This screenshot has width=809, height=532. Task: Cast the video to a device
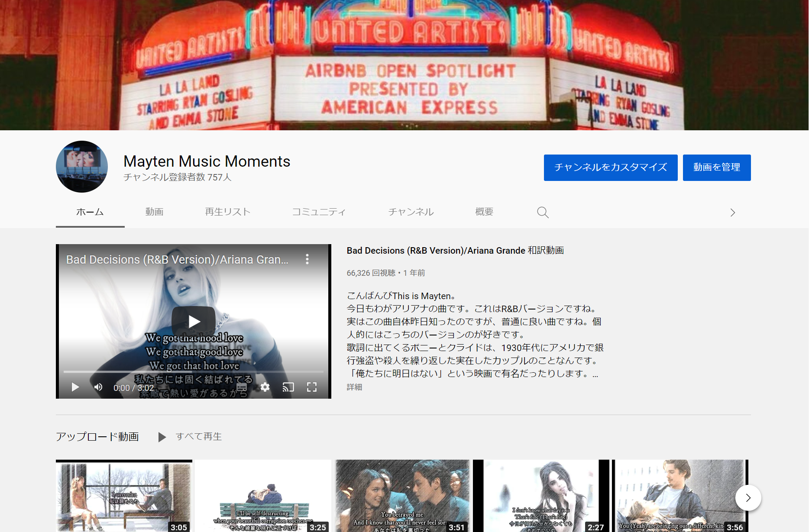(x=288, y=387)
